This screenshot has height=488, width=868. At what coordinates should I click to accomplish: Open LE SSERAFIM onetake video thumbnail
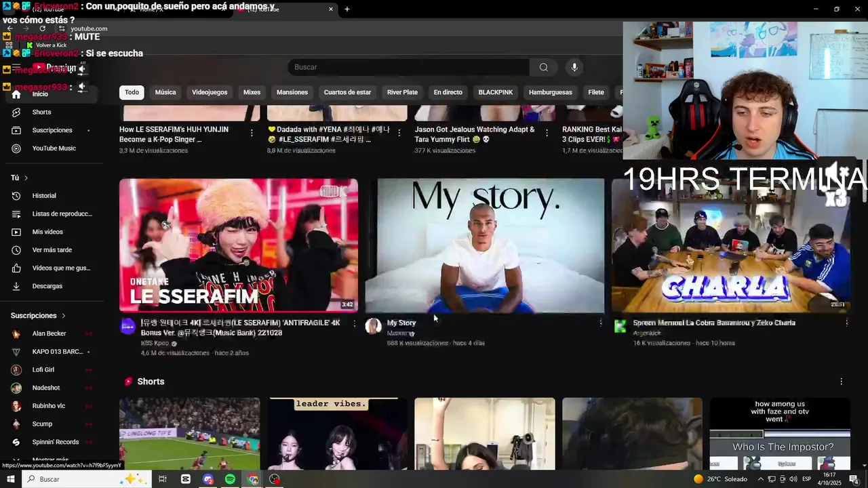239,245
